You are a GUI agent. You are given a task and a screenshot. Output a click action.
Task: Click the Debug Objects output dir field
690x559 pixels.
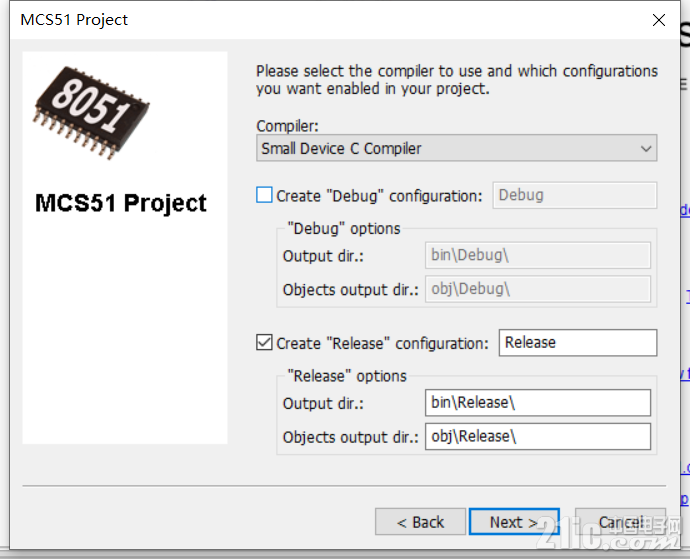[x=538, y=289]
